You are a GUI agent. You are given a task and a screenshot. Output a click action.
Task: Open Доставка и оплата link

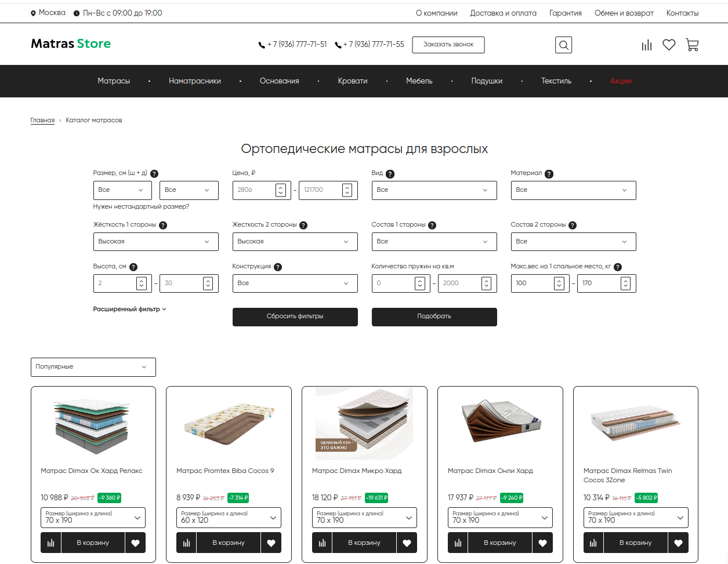point(503,13)
